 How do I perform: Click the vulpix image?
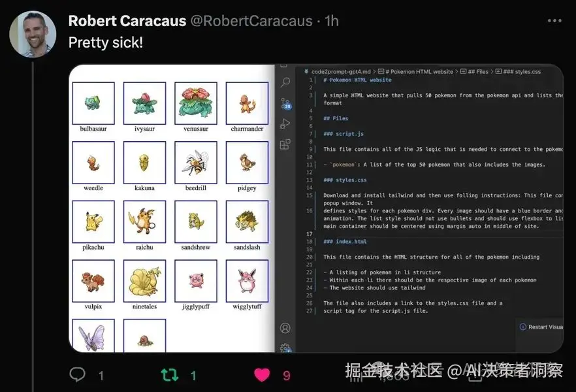(93, 281)
